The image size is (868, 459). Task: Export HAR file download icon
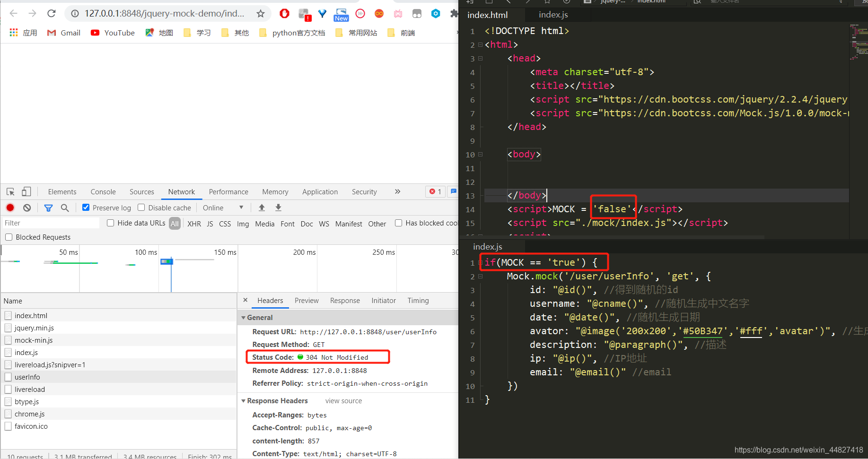coord(278,208)
